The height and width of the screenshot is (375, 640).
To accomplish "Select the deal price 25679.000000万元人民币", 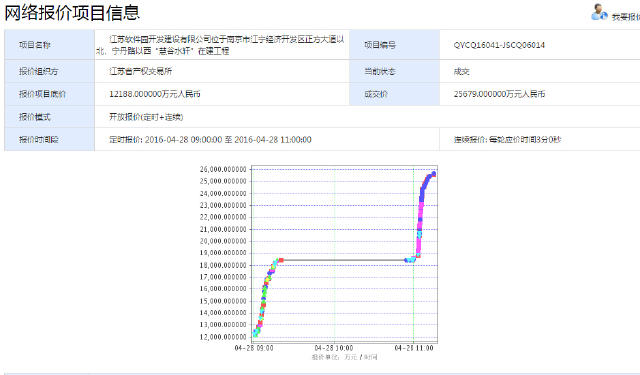I will point(500,94).
